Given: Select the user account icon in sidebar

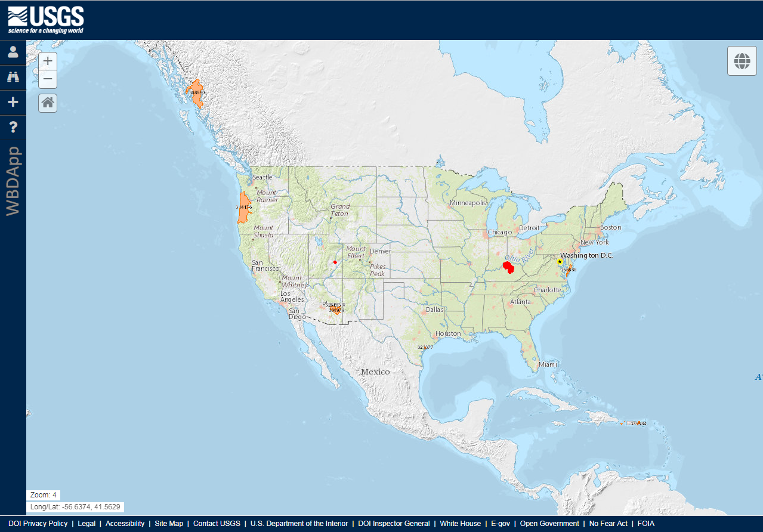Looking at the screenshot, I should (x=13, y=51).
